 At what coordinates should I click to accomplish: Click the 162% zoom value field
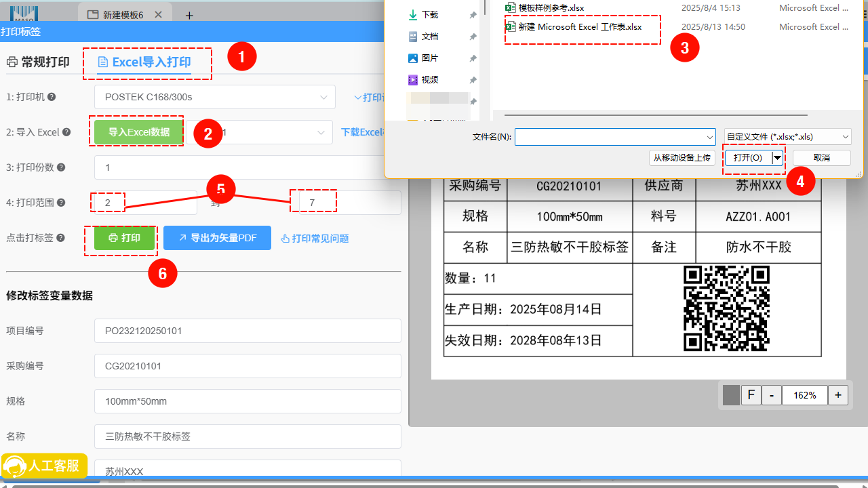tap(805, 395)
